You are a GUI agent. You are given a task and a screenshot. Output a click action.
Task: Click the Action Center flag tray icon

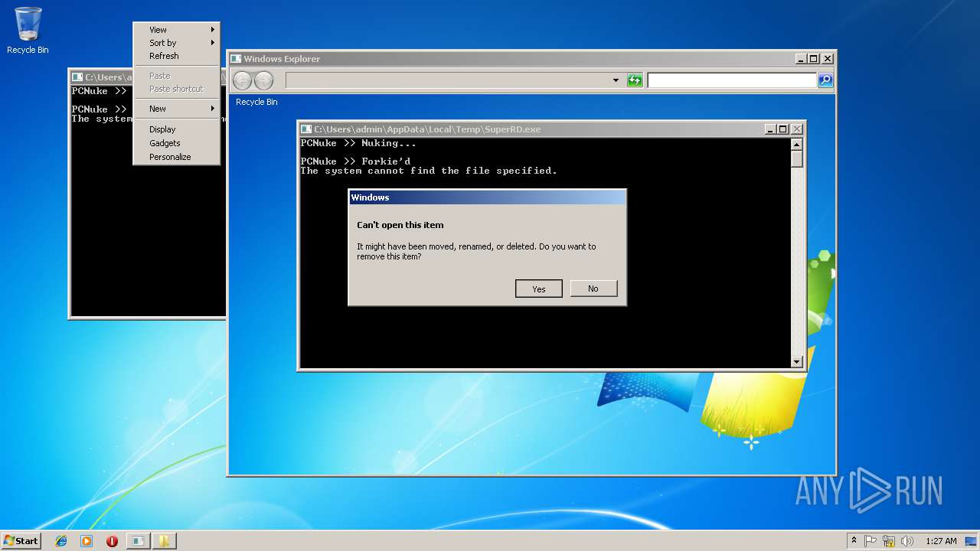pos(871,541)
